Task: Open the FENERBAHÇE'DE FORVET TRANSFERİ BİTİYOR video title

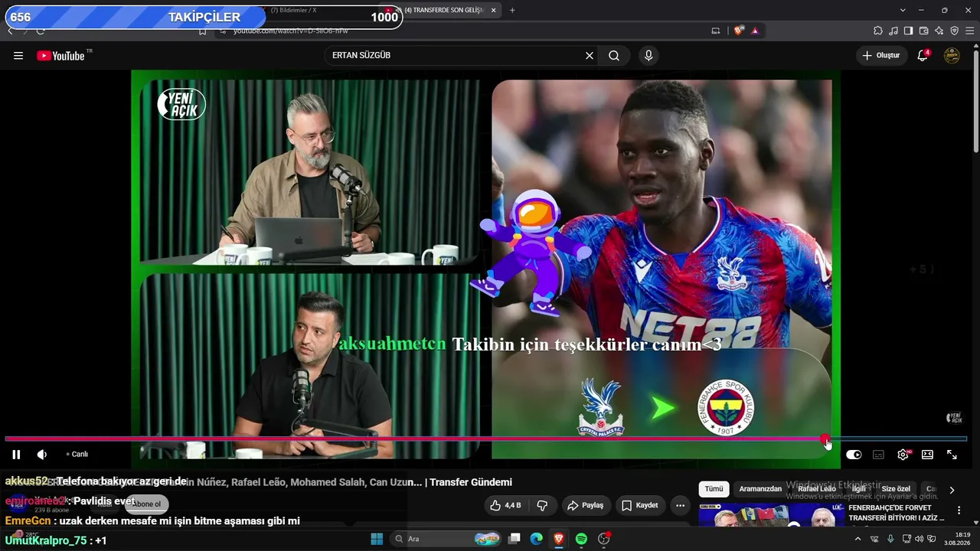Action: click(896, 513)
